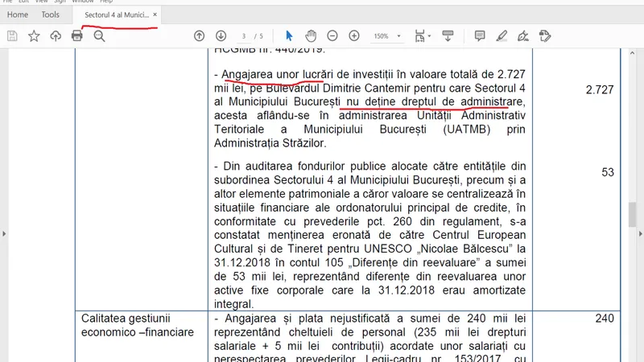Open the find text magnifier tool
This screenshot has height=362, width=644.
99,36
